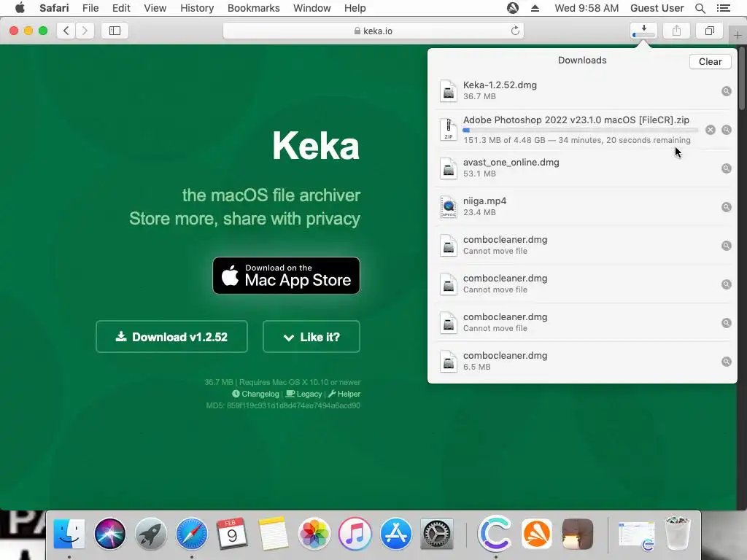Launch Siri from the Dock
Screen dimensions: 747x560
coord(110,534)
